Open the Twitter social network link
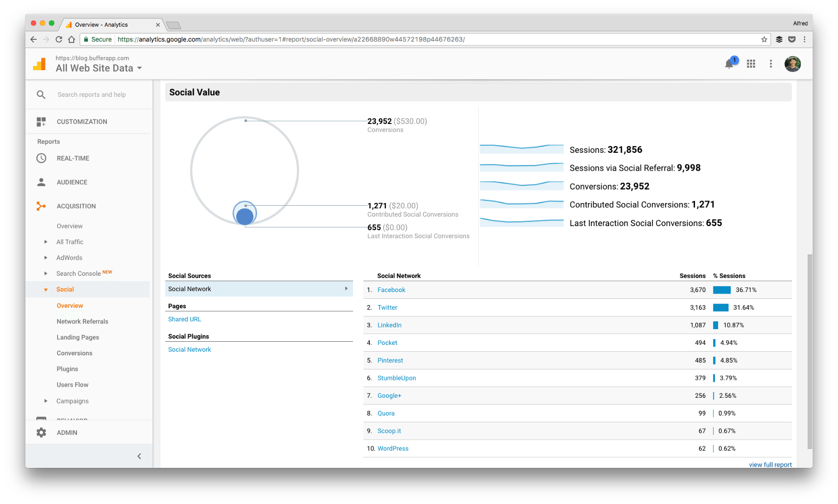Image resolution: width=838 pixels, height=504 pixels. point(387,308)
